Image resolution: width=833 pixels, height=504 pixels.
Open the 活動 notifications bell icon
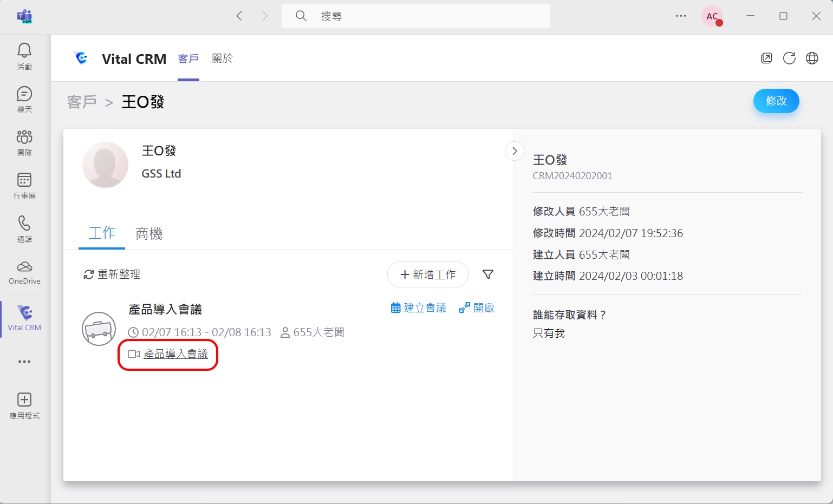(x=24, y=51)
